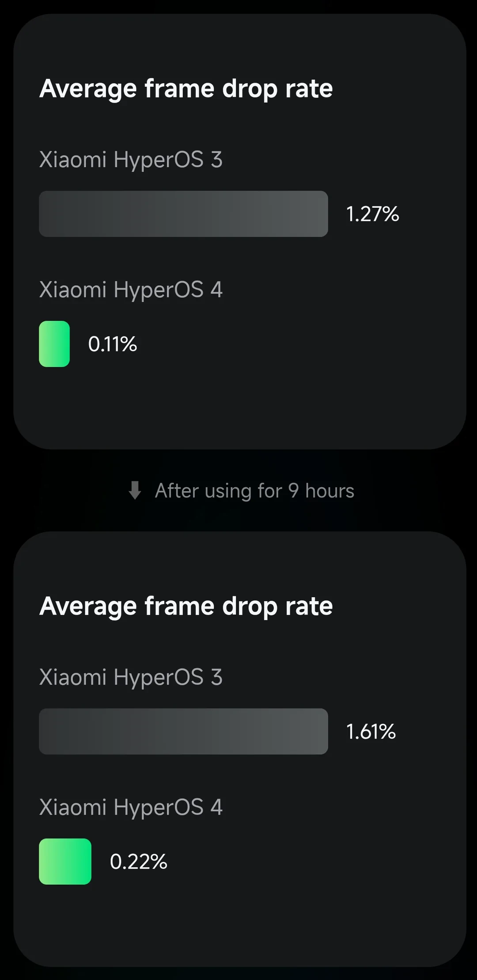Click "Xiaomi HyperOS 3" label in bottom card
Screen dimensions: 477x980
[x=131, y=677]
